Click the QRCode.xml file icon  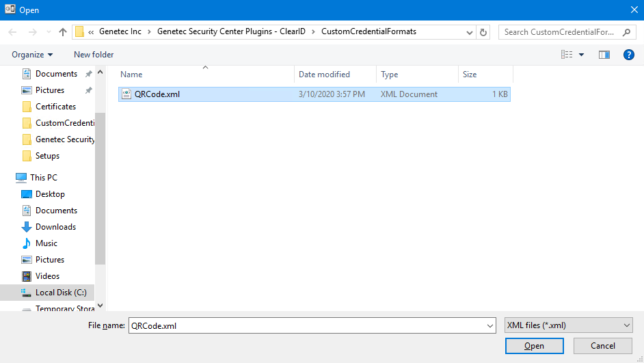pos(126,94)
